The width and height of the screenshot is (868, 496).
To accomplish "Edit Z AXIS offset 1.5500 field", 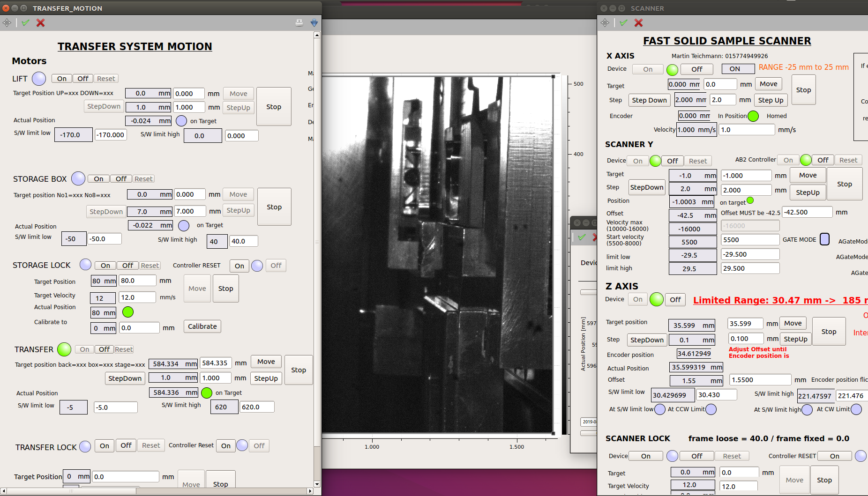I will tap(760, 380).
